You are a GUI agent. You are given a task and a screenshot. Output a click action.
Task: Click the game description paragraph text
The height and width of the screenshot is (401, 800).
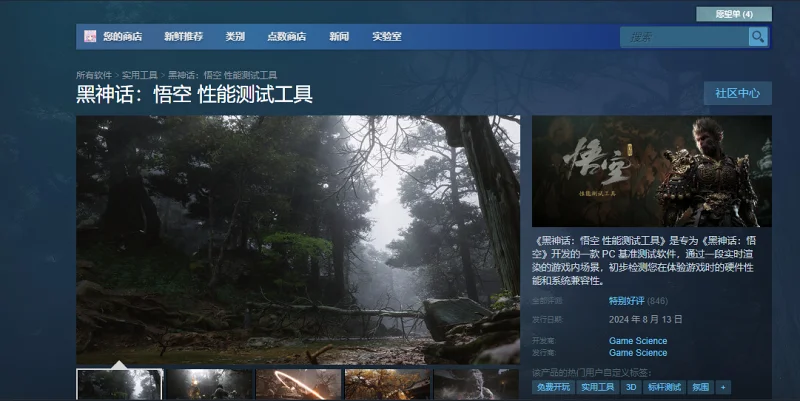644,260
